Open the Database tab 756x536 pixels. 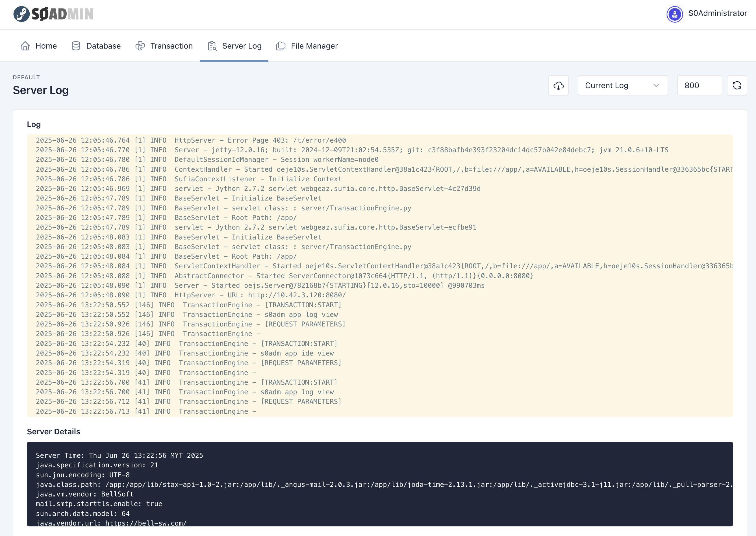click(x=96, y=46)
